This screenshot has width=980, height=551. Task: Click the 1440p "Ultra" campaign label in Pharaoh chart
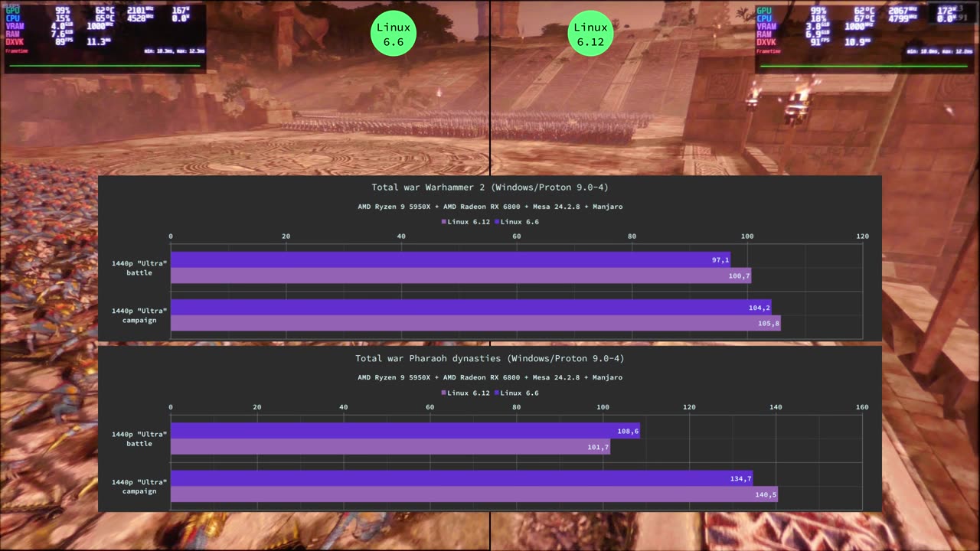pyautogui.click(x=139, y=486)
